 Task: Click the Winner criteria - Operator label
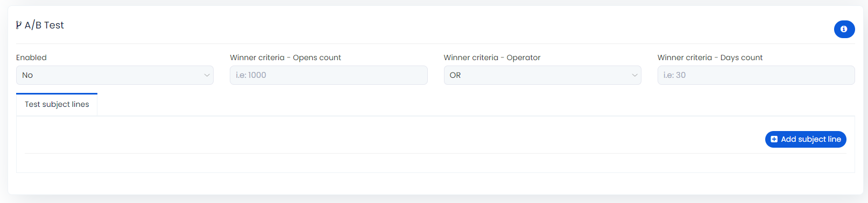click(492, 57)
